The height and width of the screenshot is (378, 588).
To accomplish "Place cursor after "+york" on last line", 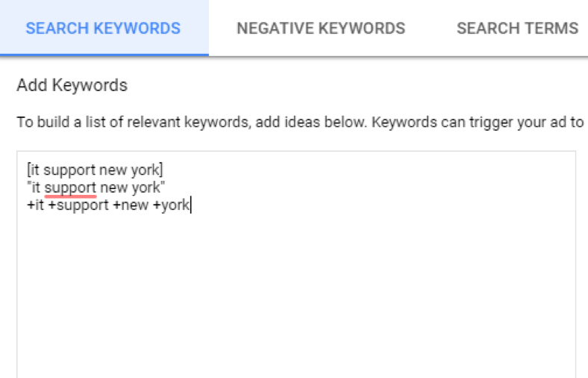I will pyautogui.click(x=190, y=205).
